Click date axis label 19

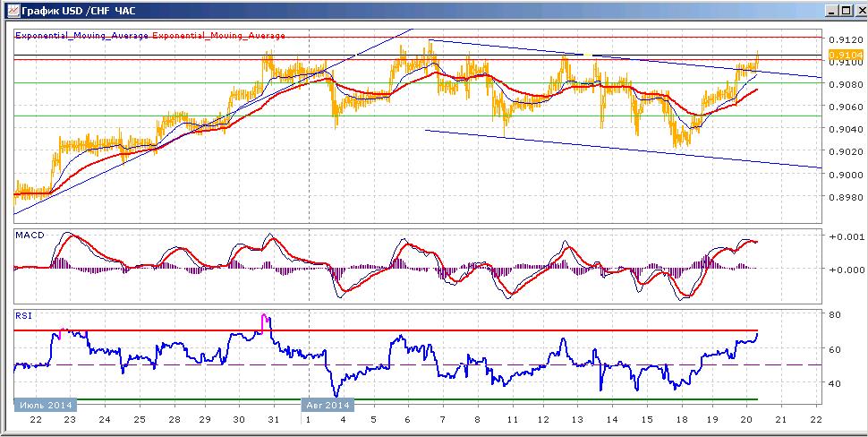click(713, 420)
